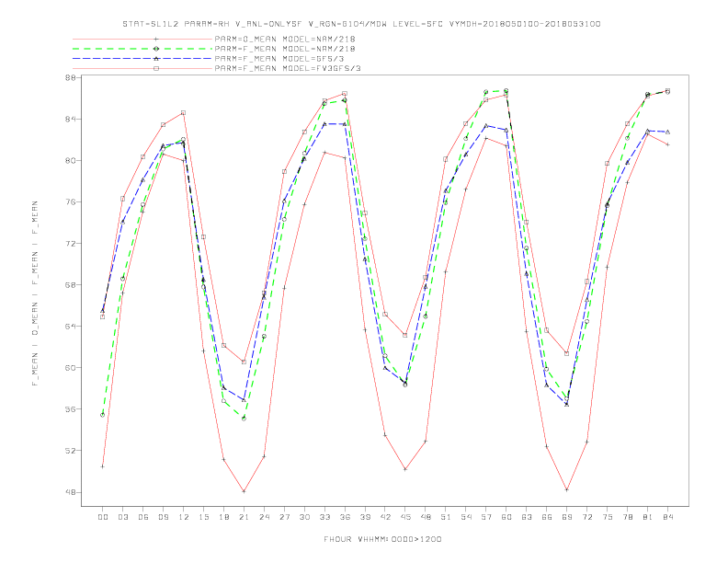Click y-axis tick label 64

pyautogui.click(x=71, y=326)
